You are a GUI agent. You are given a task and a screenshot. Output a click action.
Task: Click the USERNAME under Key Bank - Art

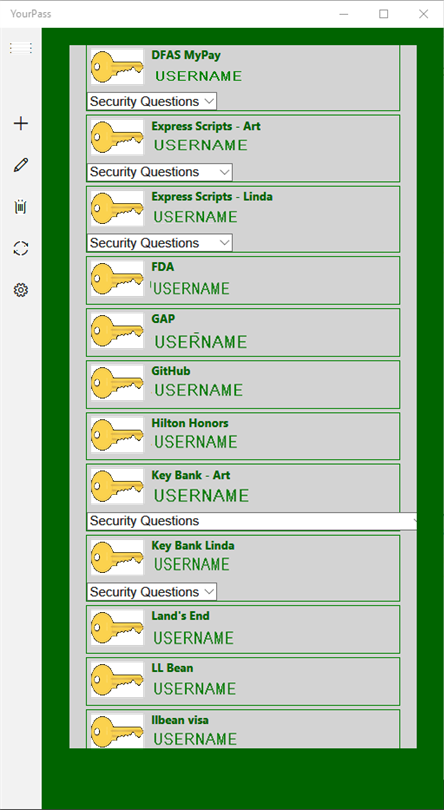(201, 496)
